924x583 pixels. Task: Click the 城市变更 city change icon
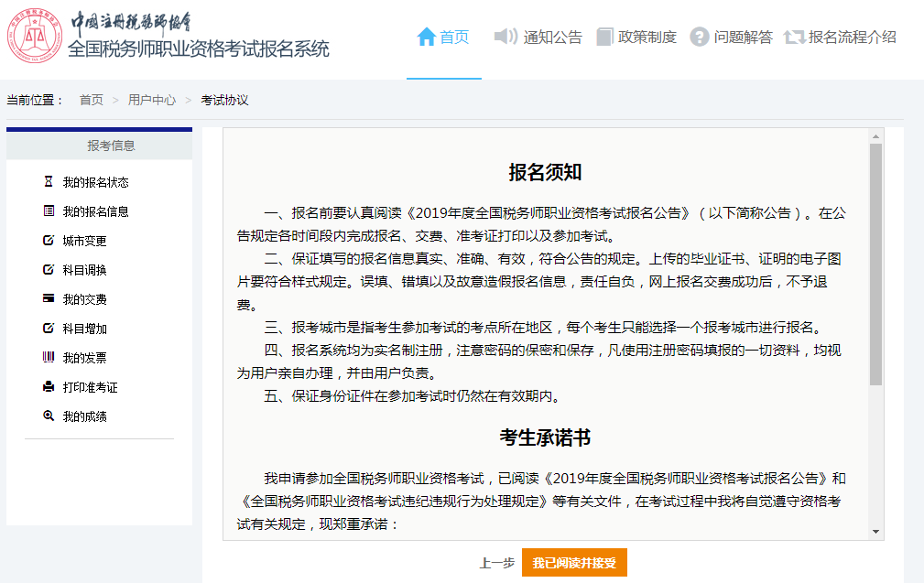pyautogui.click(x=50, y=241)
